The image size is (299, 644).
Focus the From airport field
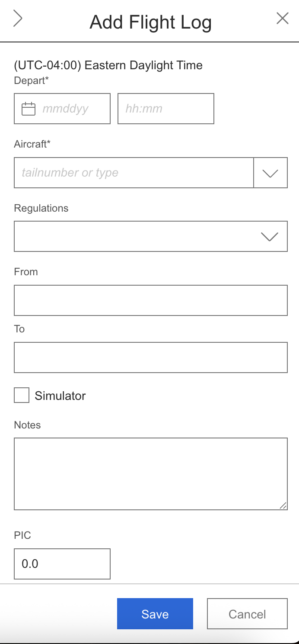(x=150, y=300)
